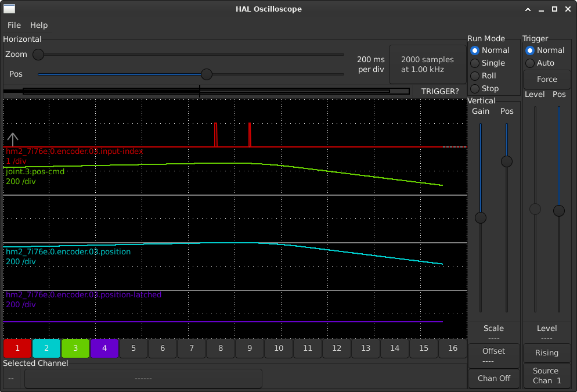Open the Help menu
Screen dimensions: 577x392
pyautogui.click(x=39, y=26)
